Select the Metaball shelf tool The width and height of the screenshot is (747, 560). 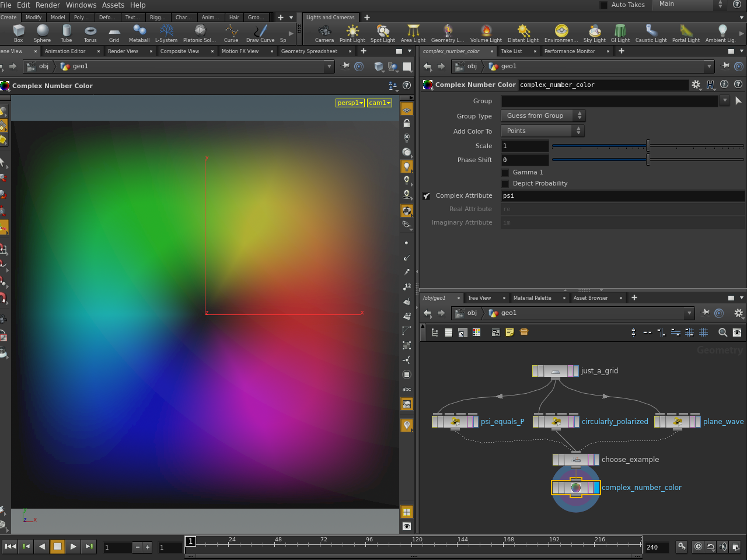coord(139,33)
